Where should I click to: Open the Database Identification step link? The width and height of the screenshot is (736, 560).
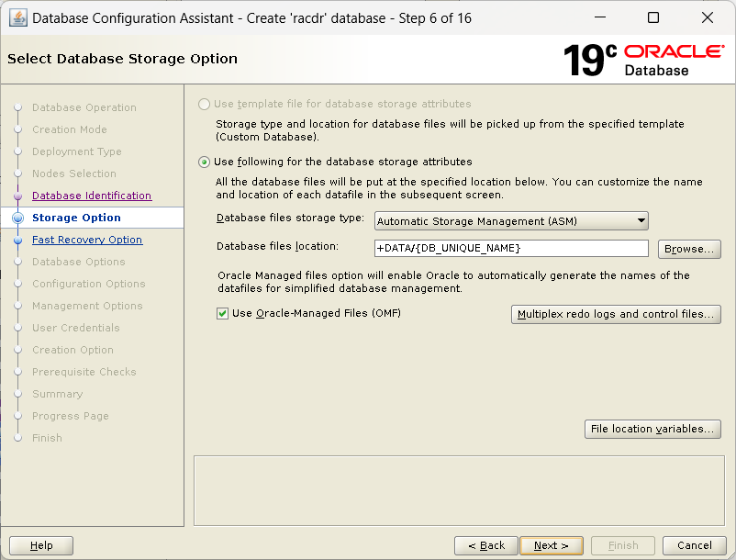pyautogui.click(x=92, y=196)
